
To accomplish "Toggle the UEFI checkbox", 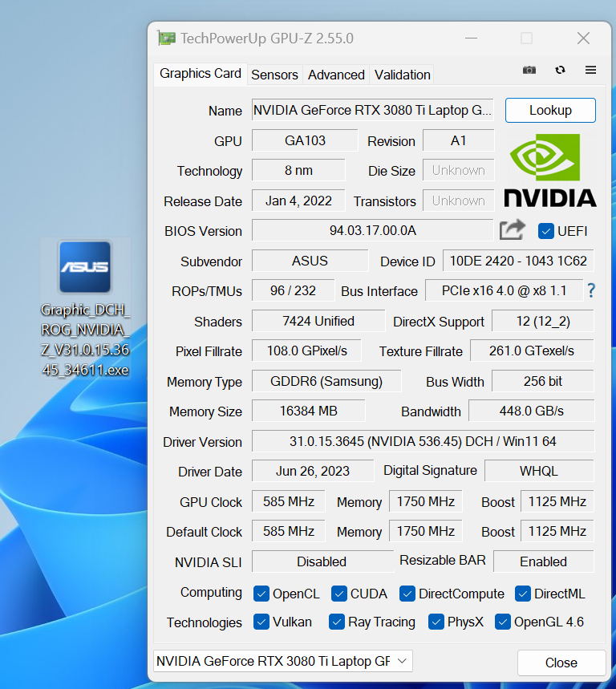I will (x=546, y=231).
